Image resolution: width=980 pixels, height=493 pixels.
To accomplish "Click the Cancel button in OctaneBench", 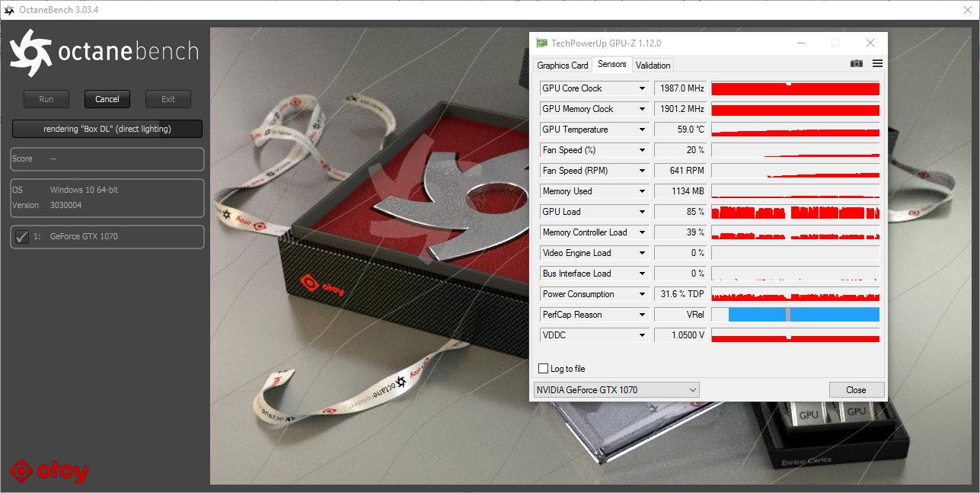I will click(x=107, y=99).
